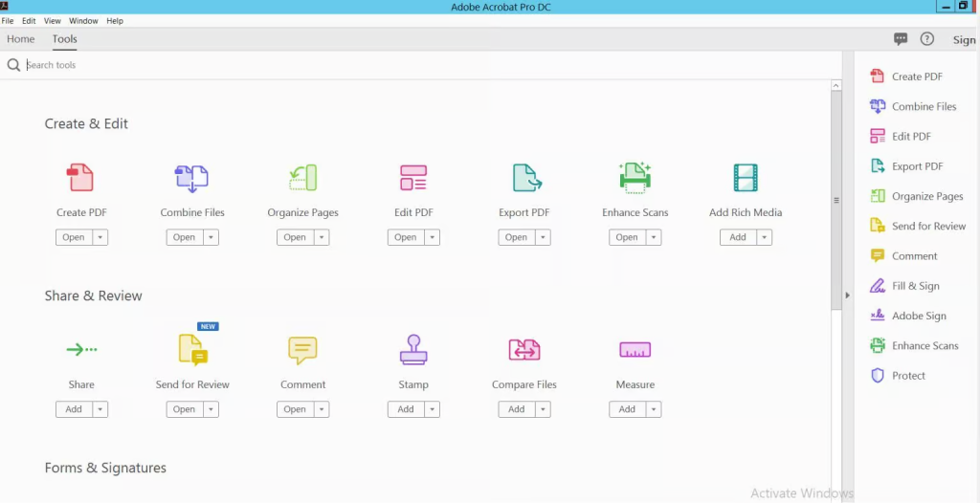Expand the Compare Files dropdown arrow
The width and height of the screenshot is (980, 503).
(x=544, y=409)
